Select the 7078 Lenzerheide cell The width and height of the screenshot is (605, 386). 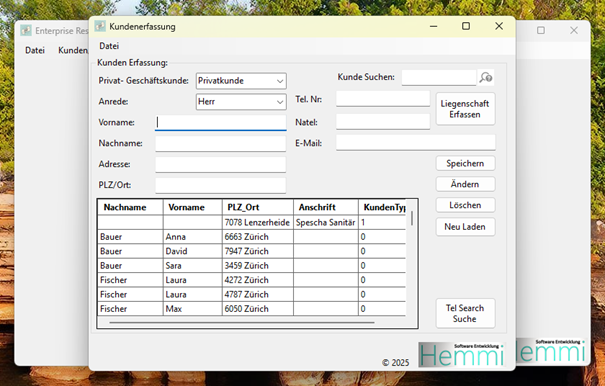(258, 222)
